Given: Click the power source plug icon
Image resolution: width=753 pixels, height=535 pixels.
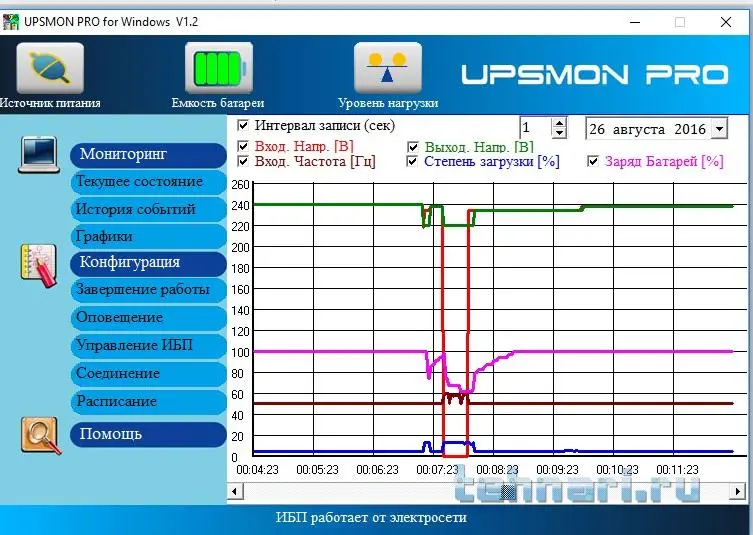Looking at the screenshot, I should (x=50, y=68).
